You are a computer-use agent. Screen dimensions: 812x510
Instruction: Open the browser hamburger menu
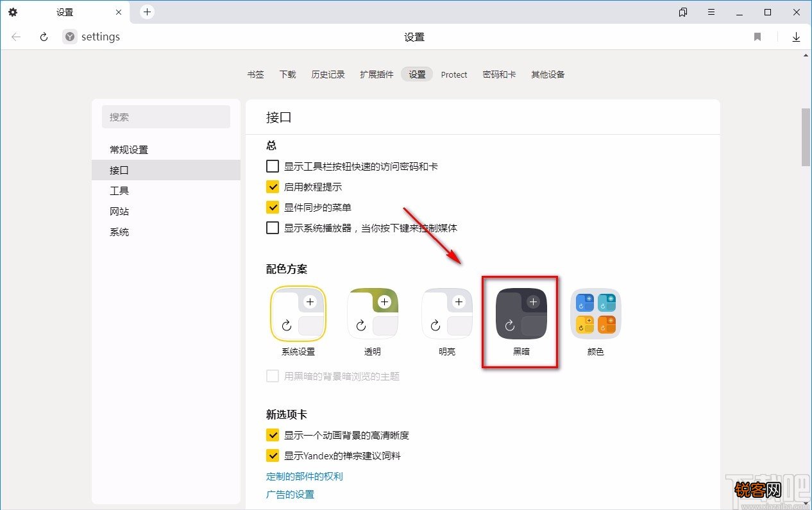tap(711, 12)
